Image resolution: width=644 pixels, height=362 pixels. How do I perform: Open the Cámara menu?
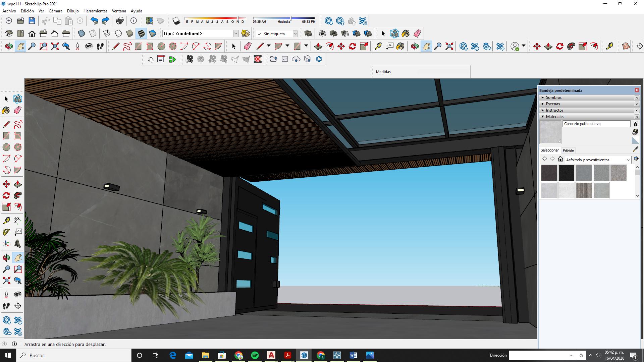[x=55, y=11]
